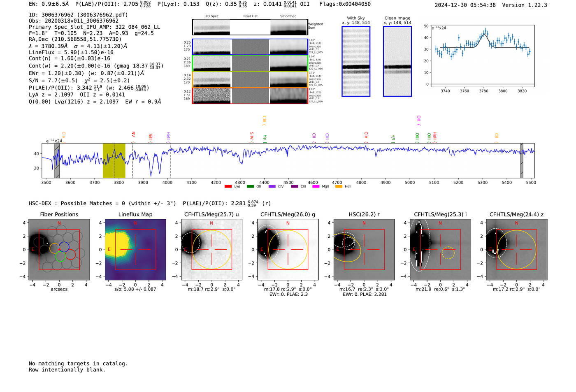Select the MgII magenta legend swatch
Viewport: 576px width, 392px height.
[x=316, y=186]
